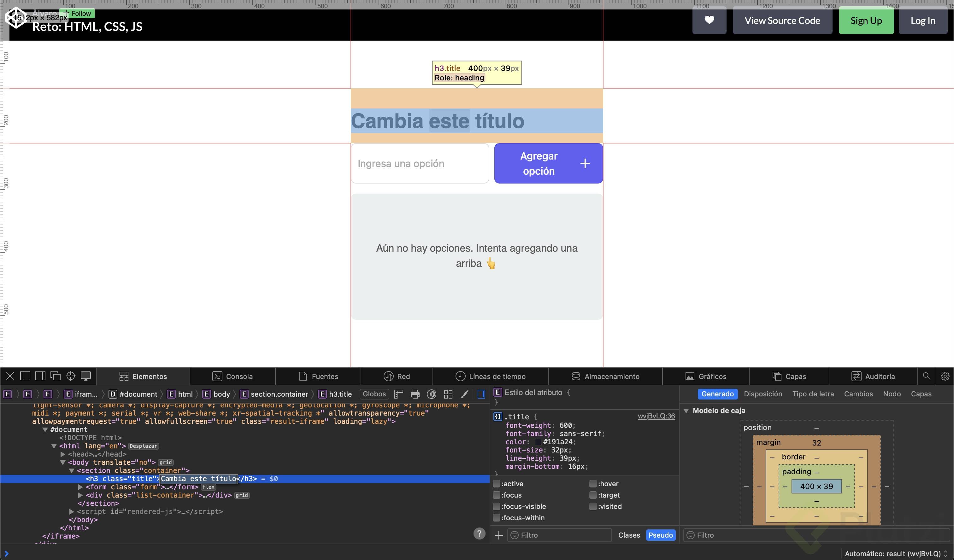
Task: Toggle the dark appearance icon
Action: pos(431,394)
